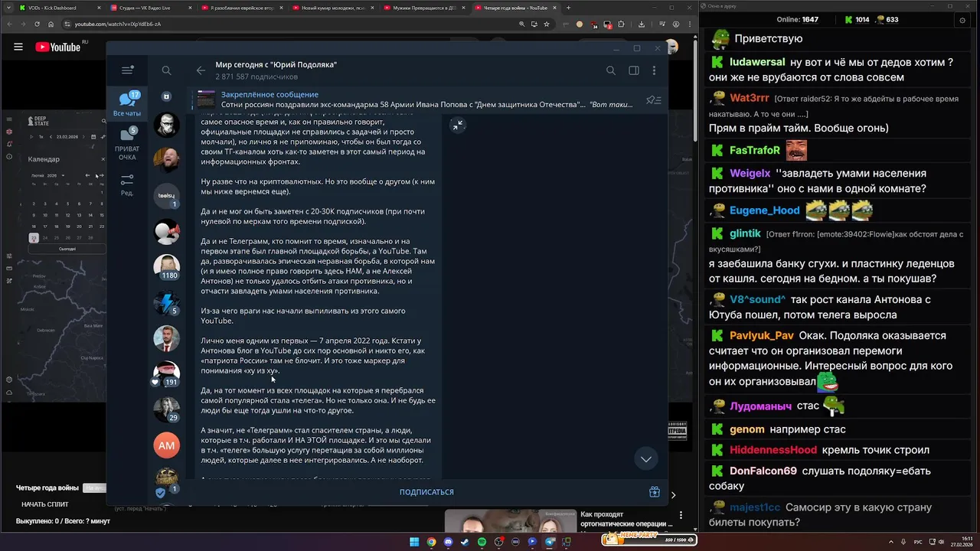Screen dimensions: 980x551
Task: Click the Telegram sidebar search icon
Action: pos(166,70)
